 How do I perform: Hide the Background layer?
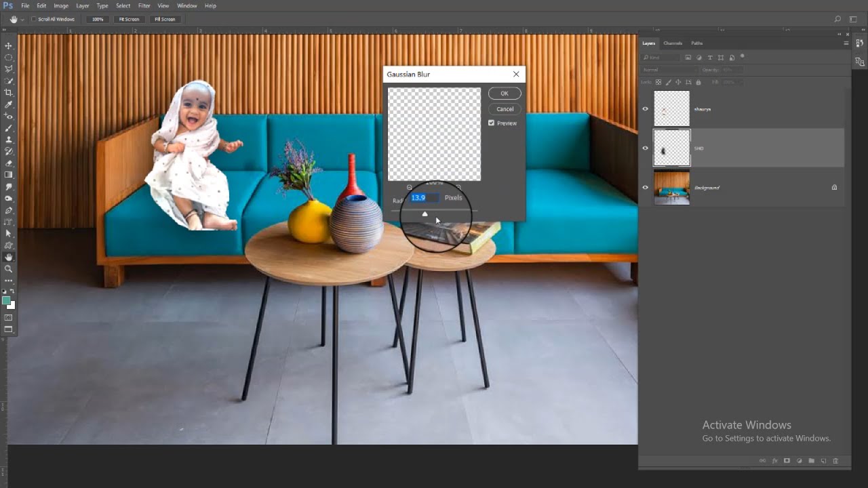pyautogui.click(x=645, y=187)
